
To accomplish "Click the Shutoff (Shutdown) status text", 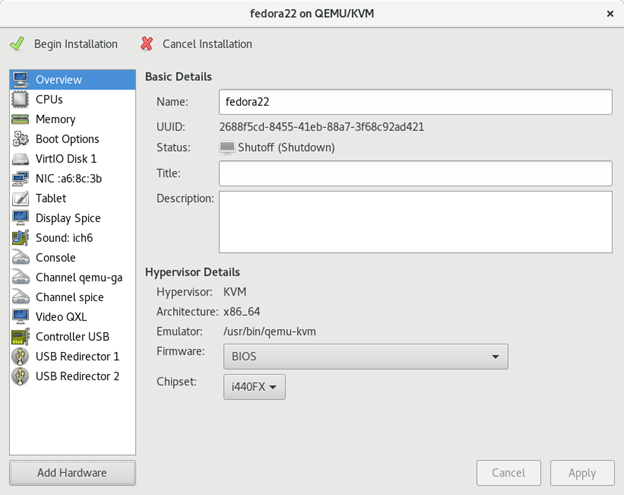I will [x=286, y=148].
